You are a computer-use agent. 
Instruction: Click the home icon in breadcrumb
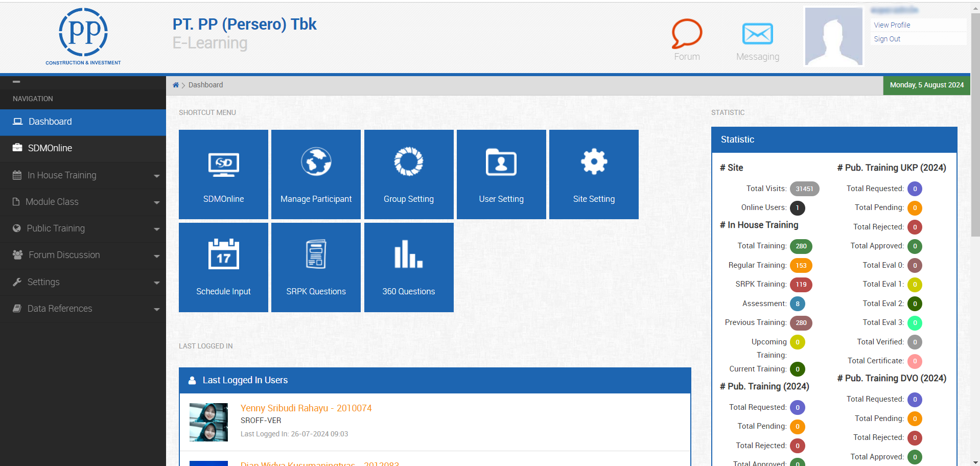[176, 85]
